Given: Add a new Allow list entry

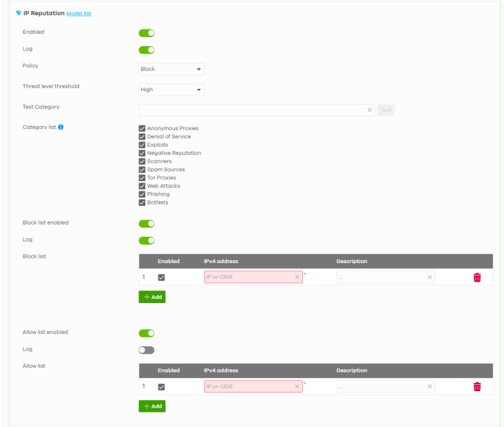Looking at the screenshot, I should click(152, 406).
